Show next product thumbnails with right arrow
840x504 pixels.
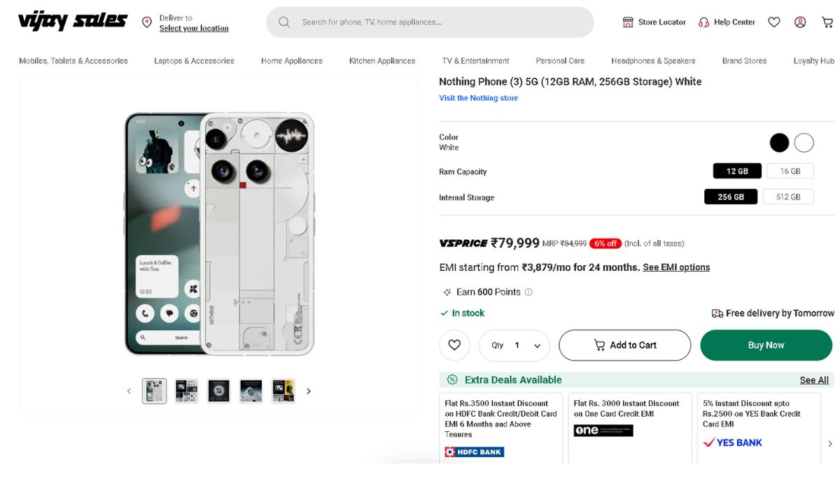click(x=309, y=391)
